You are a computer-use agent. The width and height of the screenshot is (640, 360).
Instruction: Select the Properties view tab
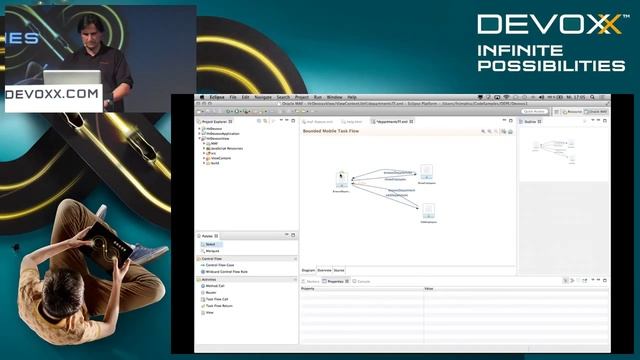point(336,281)
